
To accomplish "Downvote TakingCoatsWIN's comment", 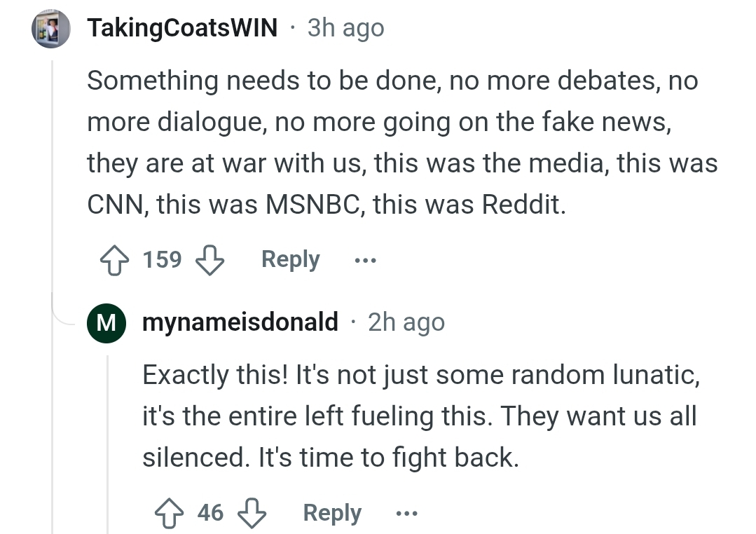I will coord(209,261).
